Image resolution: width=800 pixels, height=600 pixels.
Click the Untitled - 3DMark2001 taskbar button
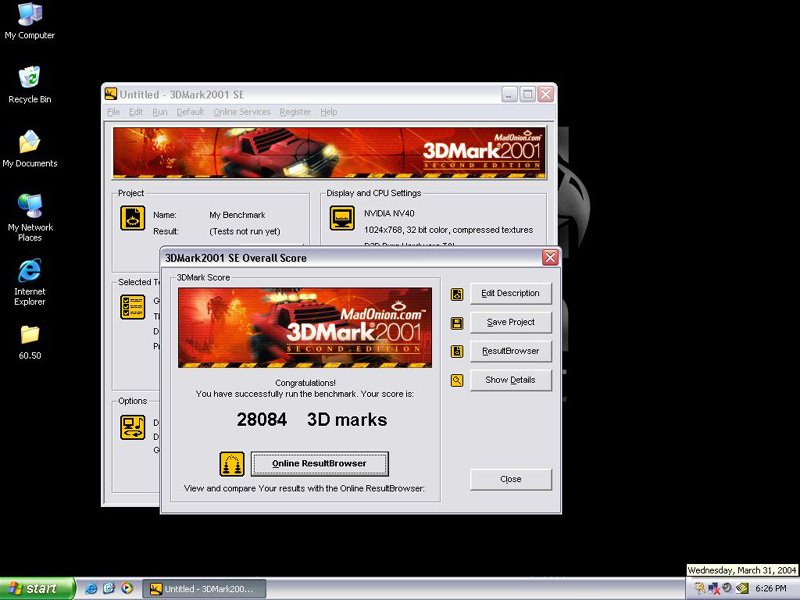(x=204, y=589)
